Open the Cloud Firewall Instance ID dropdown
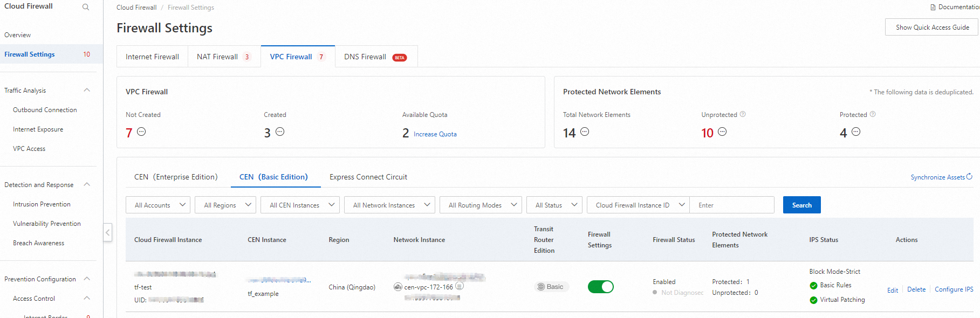 [639, 205]
